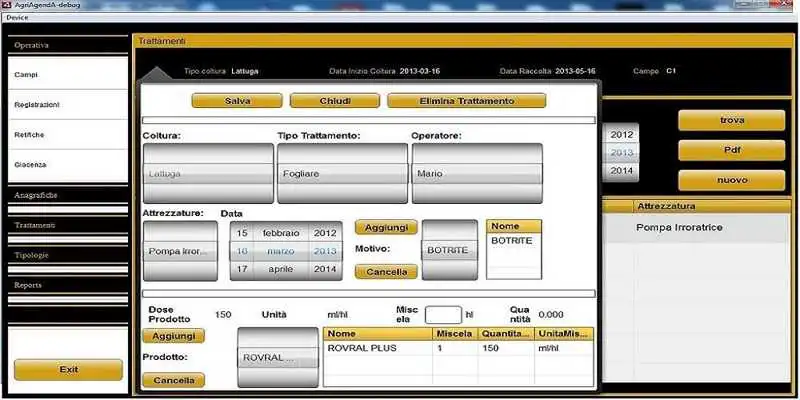Switch to the Reports section
The height and width of the screenshot is (400, 800).
point(68,285)
